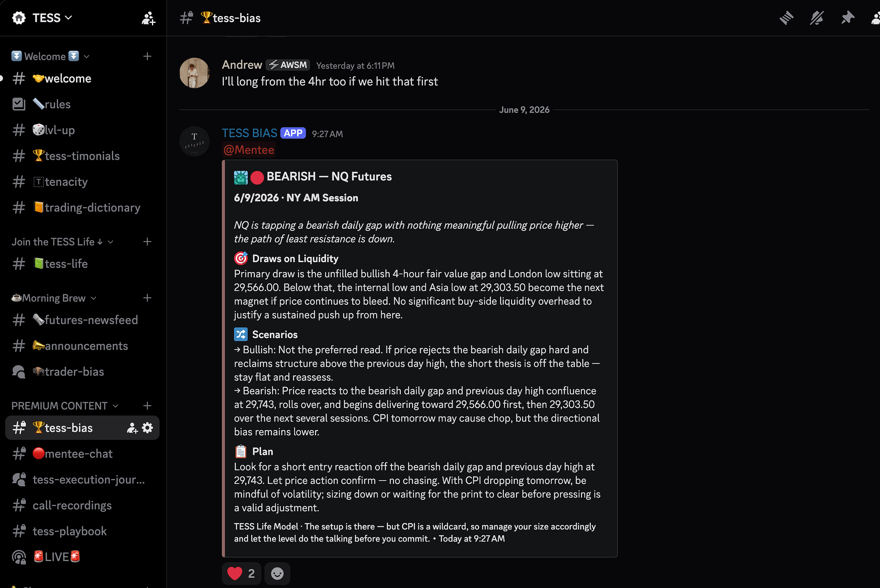The height and width of the screenshot is (588, 880).
Task: Click the @Mentee role mention
Action: coord(249,150)
